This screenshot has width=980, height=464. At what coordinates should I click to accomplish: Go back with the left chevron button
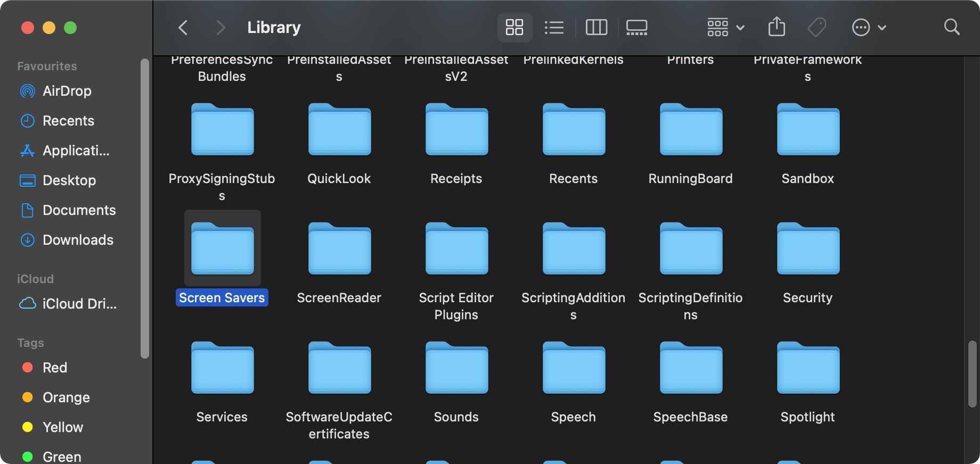point(183,27)
